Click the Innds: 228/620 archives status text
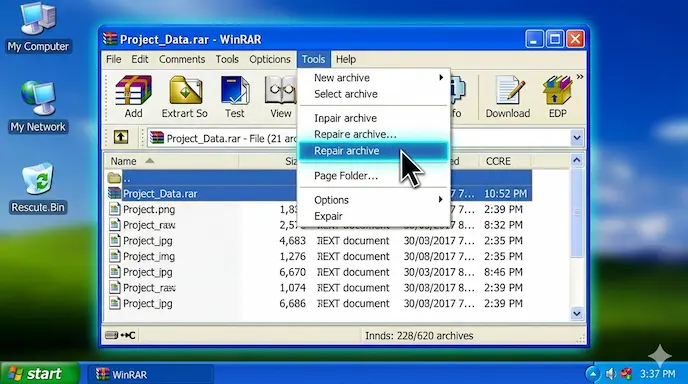The image size is (688, 384). point(419,336)
